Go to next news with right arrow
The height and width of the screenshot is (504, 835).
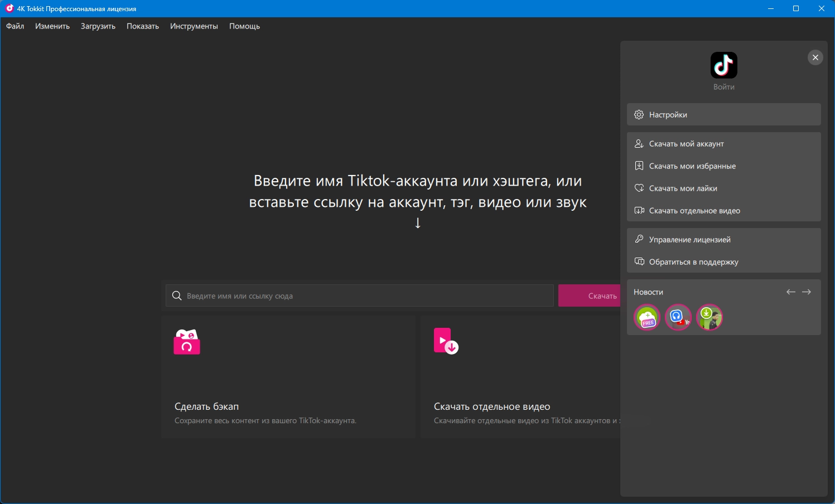[x=806, y=292]
